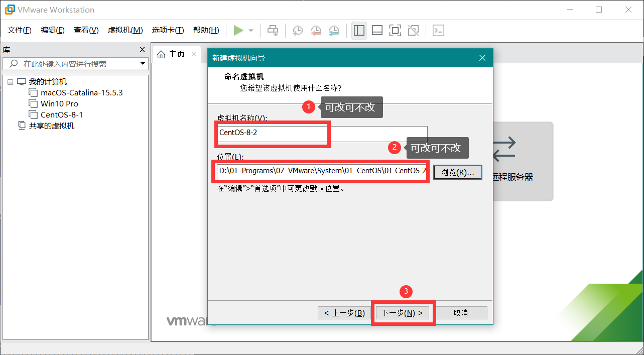
Task: Toggle the thumbnail bar view icon
Action: (377, 31)
